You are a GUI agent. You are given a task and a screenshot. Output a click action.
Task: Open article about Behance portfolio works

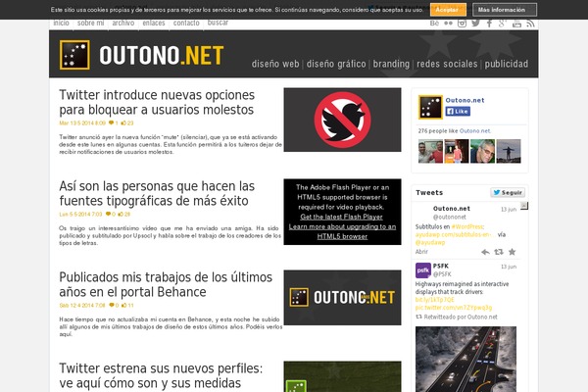point(166,285)
